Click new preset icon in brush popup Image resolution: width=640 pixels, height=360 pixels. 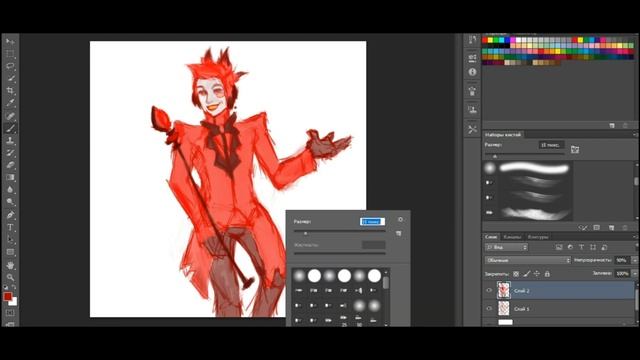pyautogui.click(x=399, y=233)
